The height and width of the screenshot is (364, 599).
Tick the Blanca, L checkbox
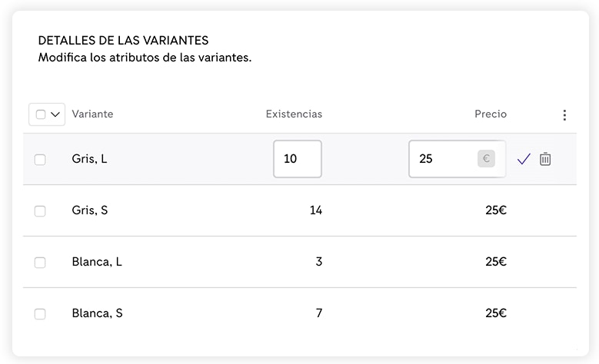click(x=40, y=263)
